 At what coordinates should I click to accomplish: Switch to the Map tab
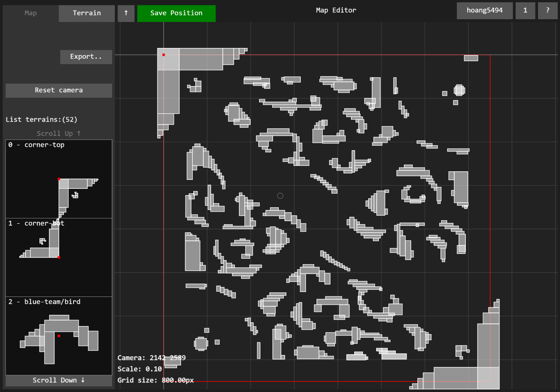coord(30,13)
